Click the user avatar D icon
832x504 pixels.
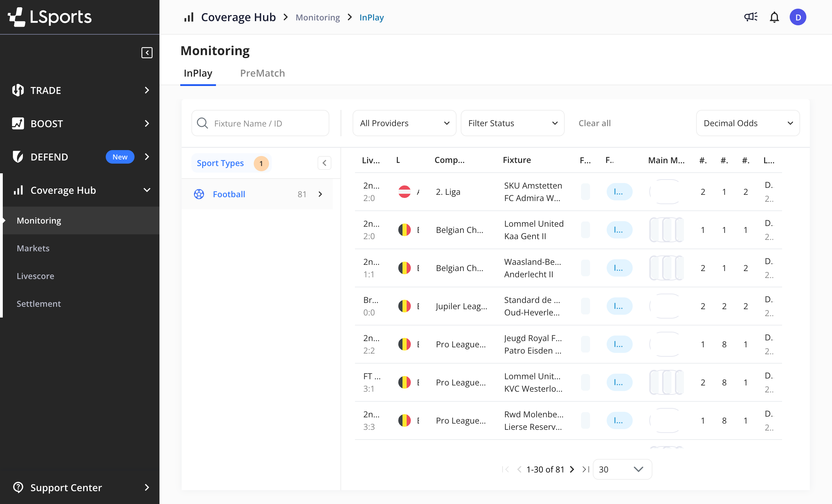[798, 17]
